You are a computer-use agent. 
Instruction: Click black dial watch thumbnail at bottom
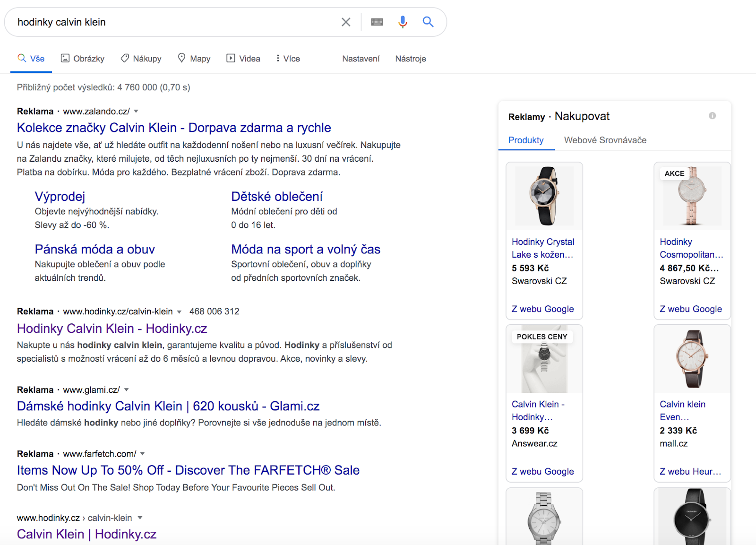pyautogui.click(x=692, y=518)
